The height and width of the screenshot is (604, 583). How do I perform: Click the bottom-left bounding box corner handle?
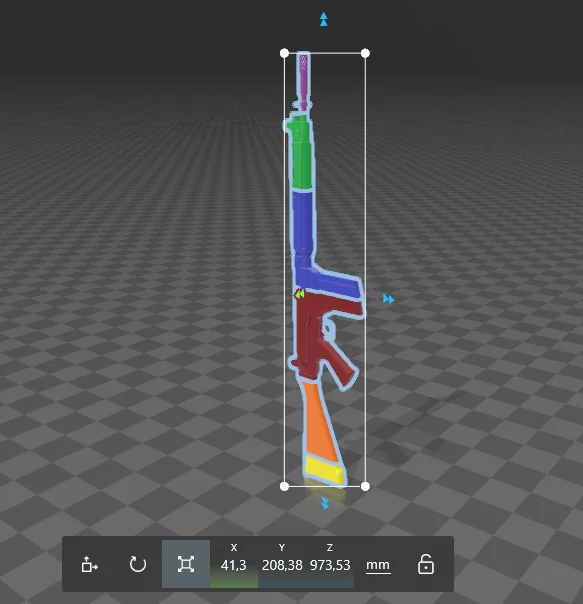click(284, 487)
